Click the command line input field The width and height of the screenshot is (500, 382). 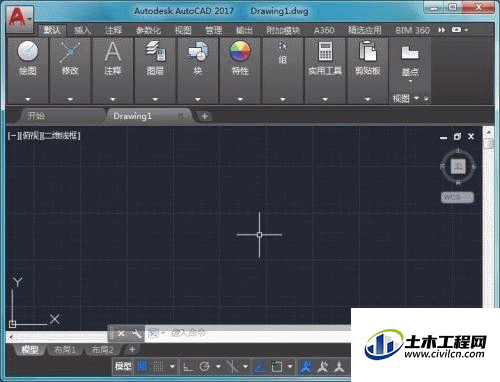pos(248,333)
